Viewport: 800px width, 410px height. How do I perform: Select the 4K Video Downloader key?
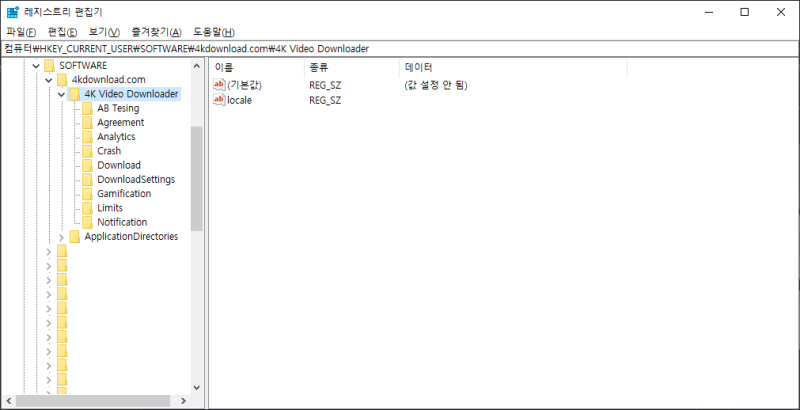point(131,94)
